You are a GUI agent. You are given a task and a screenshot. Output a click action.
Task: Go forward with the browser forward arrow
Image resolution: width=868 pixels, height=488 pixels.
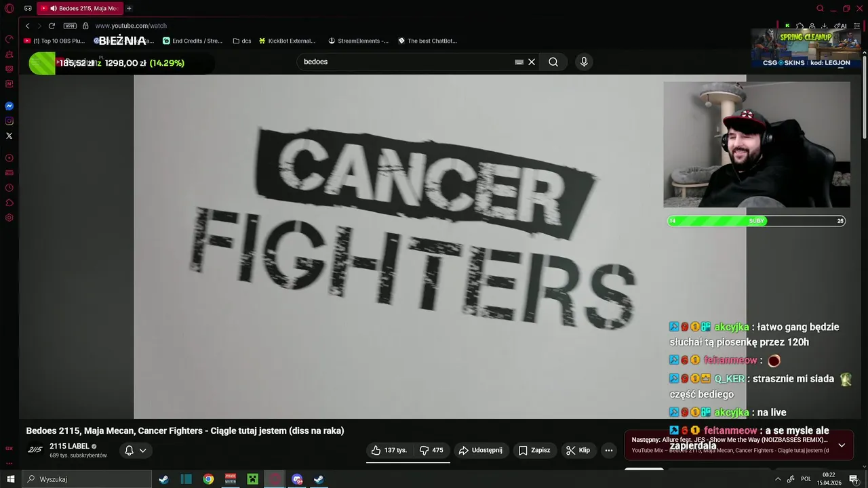pyautogui.click(x=39, y=26)
